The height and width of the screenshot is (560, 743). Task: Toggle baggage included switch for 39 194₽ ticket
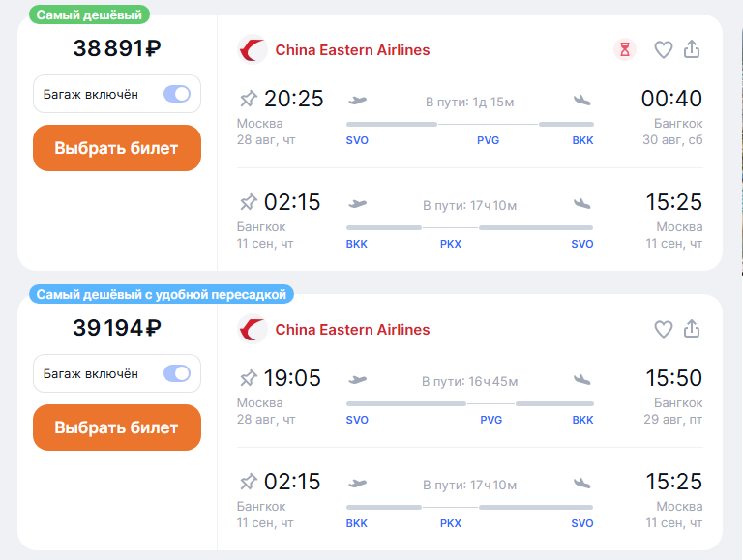(177, 373)
